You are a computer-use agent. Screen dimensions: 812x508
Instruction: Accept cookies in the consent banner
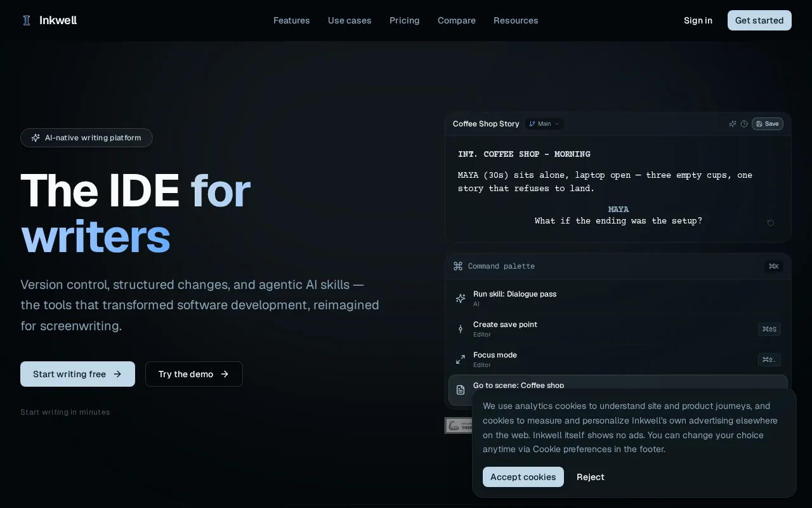(523, 477)
